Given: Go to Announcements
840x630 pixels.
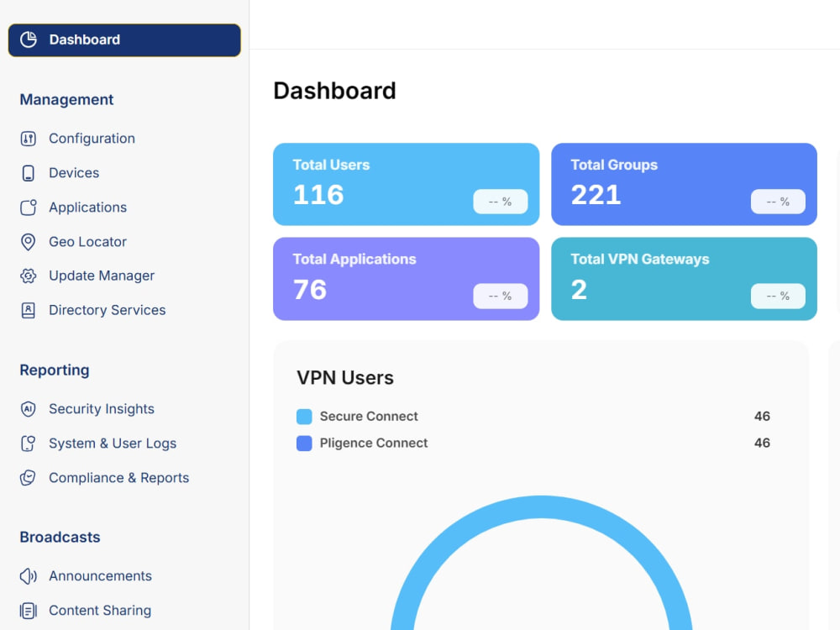Looking at the screenshot, I should (x=100, y=576).
